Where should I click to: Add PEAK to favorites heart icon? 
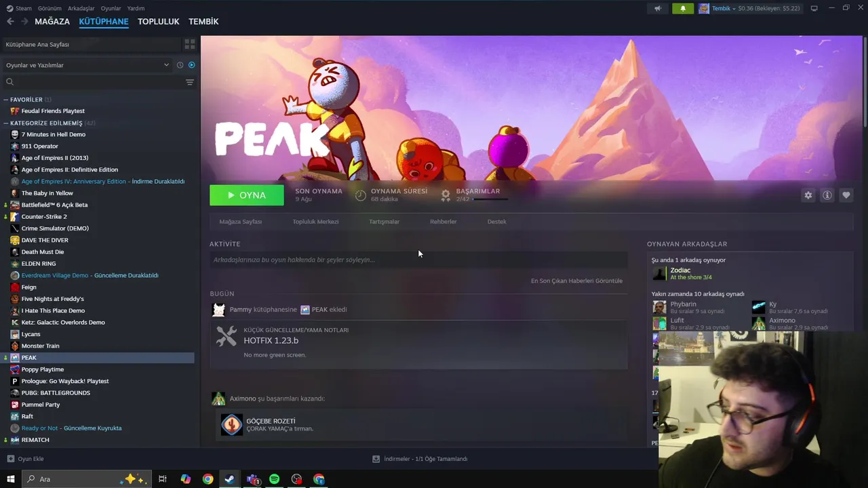click(x=846, y=195)
